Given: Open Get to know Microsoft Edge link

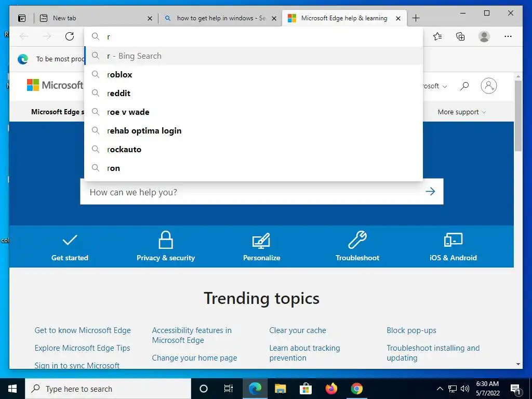Looking at the screenshot, I should [x=83, y=330].
